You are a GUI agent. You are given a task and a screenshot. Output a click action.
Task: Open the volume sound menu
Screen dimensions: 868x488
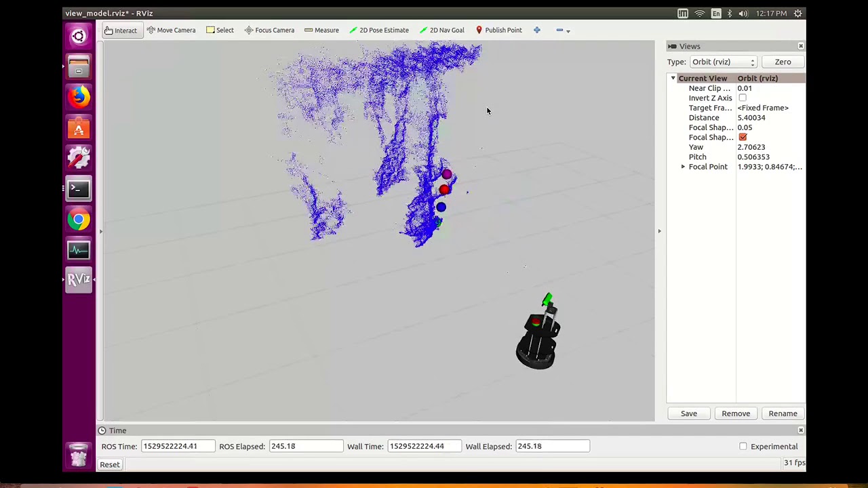pos(743,14)
